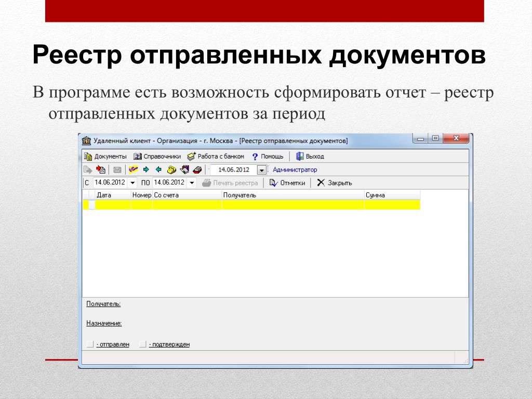Open the Справочники menu
The image size is (532, 399).
pyautogui.click(x=157, y=156)
